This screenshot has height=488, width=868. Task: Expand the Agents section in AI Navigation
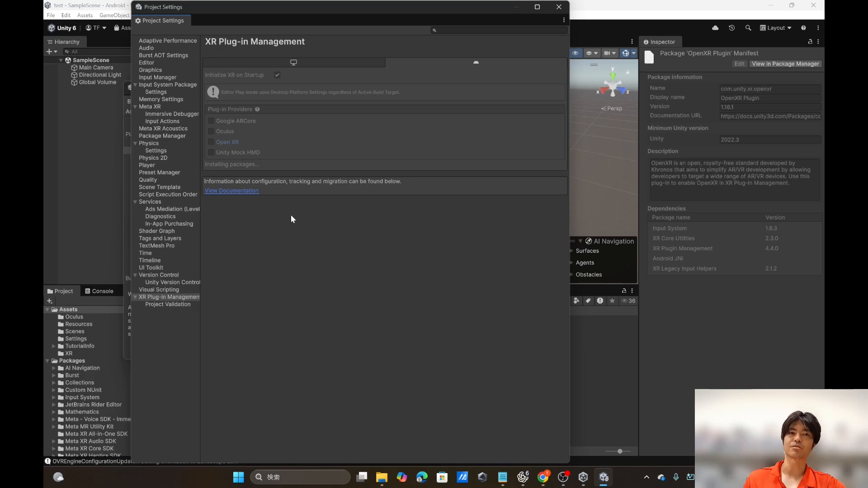coord(572,263)
